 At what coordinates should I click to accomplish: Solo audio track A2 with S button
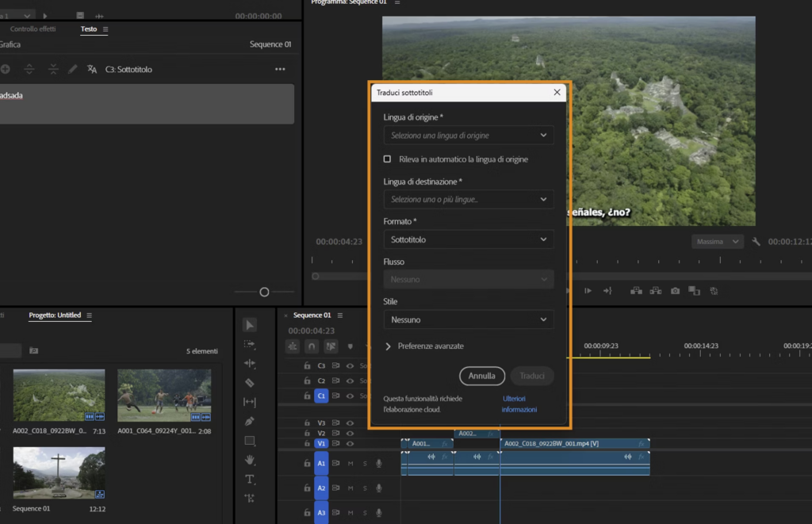tap(365, 488)
